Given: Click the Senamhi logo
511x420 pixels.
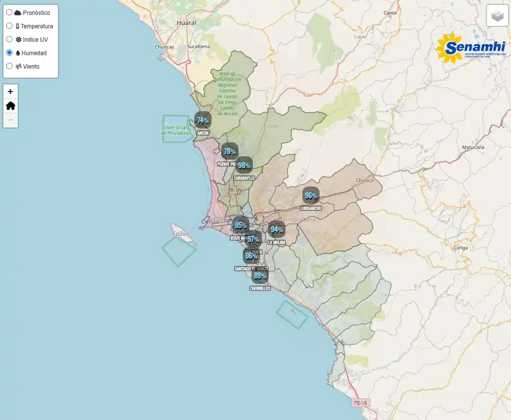Looking at the screenshot, I should (x=471, y=48).
